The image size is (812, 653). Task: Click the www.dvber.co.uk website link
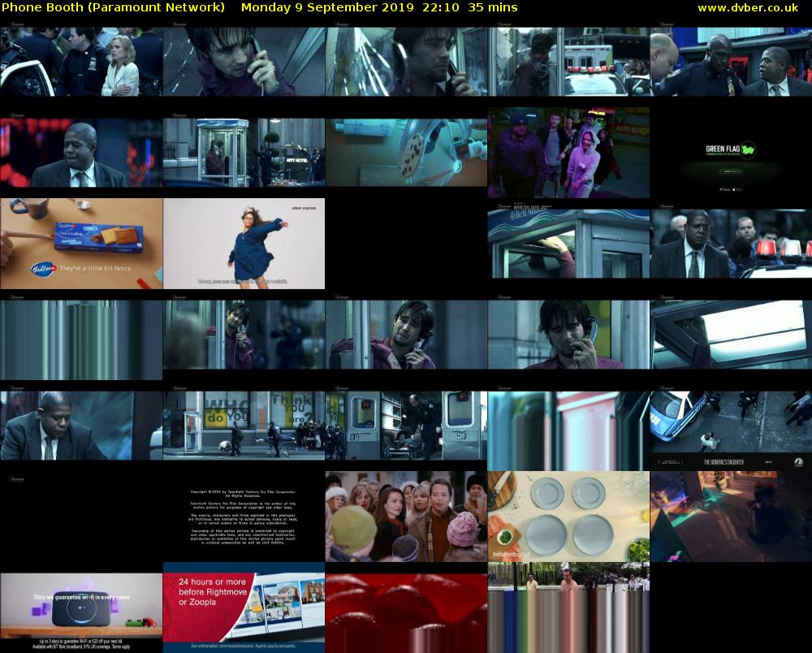[748, 8]
